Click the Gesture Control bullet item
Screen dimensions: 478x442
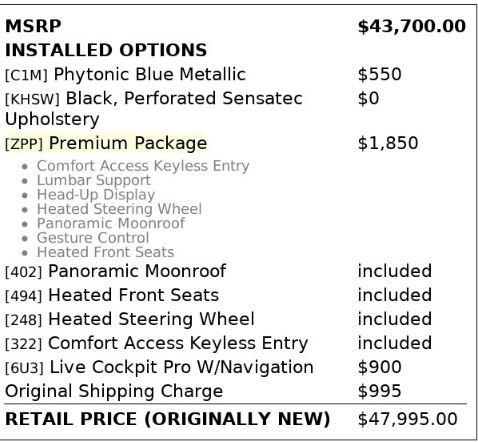[x=93, y=238]
